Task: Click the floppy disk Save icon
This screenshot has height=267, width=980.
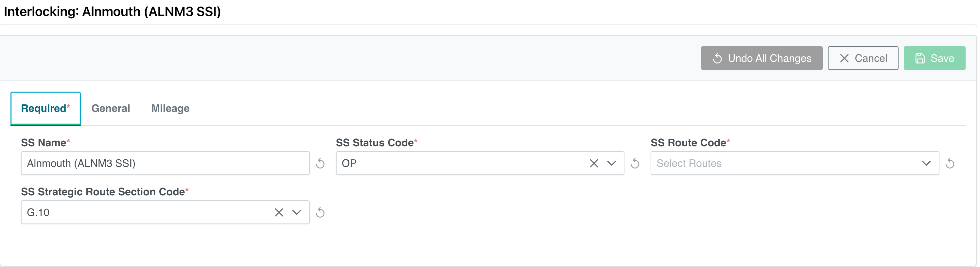Action: click(x=919, y=59)
